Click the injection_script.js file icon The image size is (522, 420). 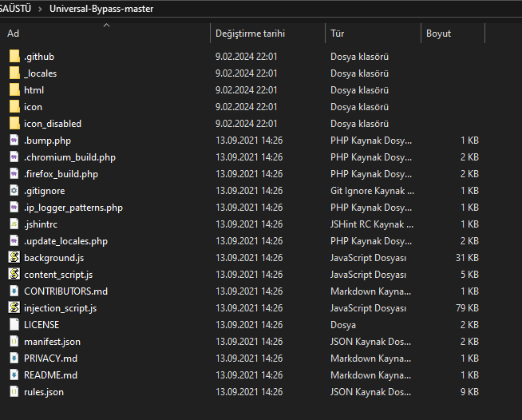click(x=14, y=308)
